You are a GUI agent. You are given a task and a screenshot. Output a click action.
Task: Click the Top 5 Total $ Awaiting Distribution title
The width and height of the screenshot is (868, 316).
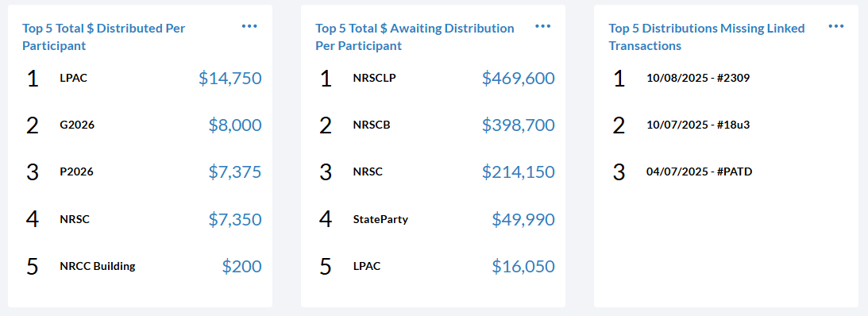(x=415, y=37)
